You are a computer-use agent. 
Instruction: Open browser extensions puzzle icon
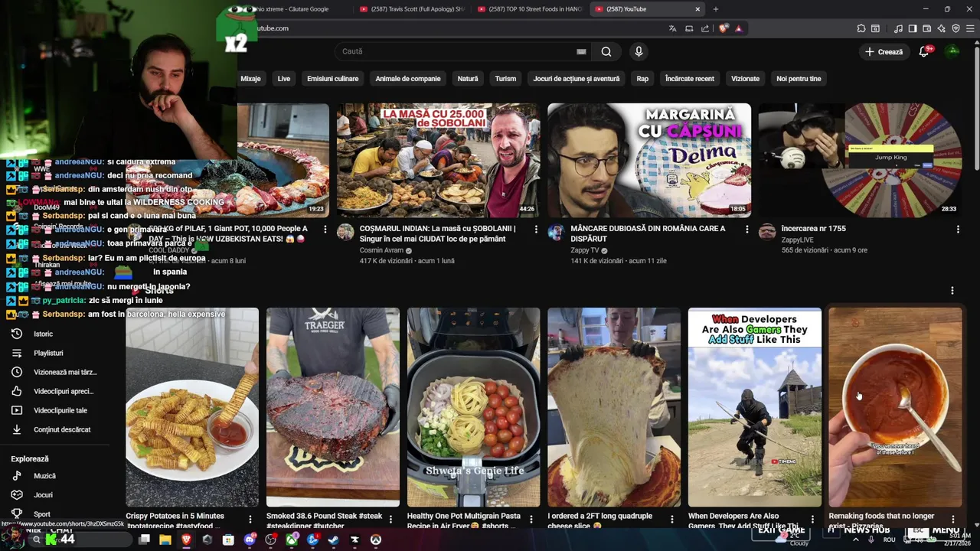pos(861,28)
